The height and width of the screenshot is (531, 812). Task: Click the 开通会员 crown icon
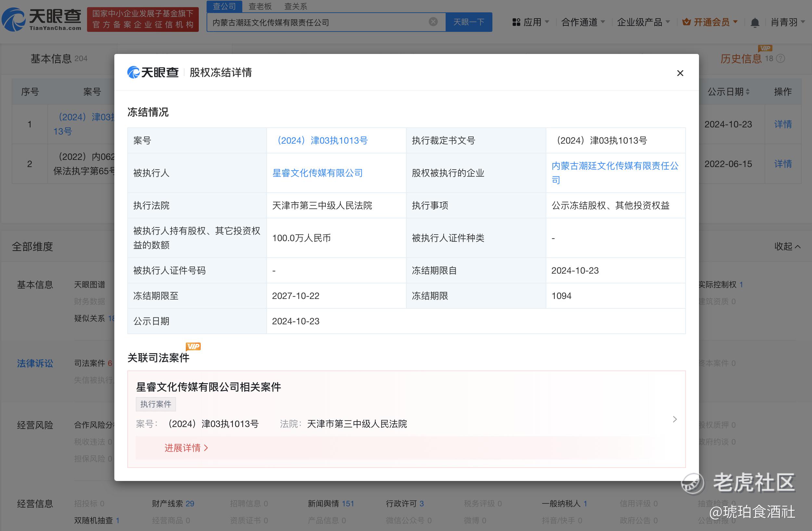coord(686,22)
